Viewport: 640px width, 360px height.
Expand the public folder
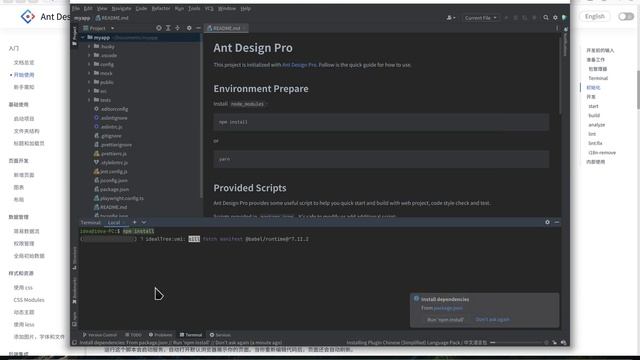pyautogui.click(x=89, y=82)
